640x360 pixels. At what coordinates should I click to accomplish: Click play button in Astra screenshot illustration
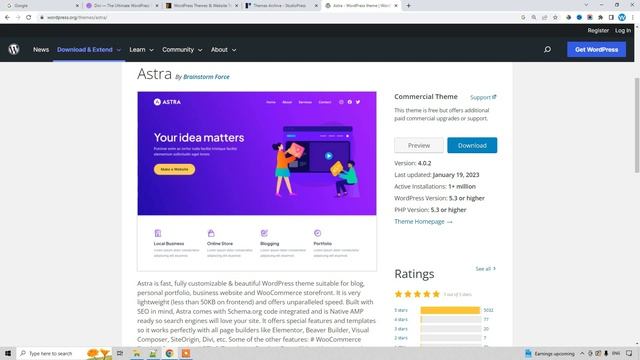pyautogui.click(x=329, y=156)
